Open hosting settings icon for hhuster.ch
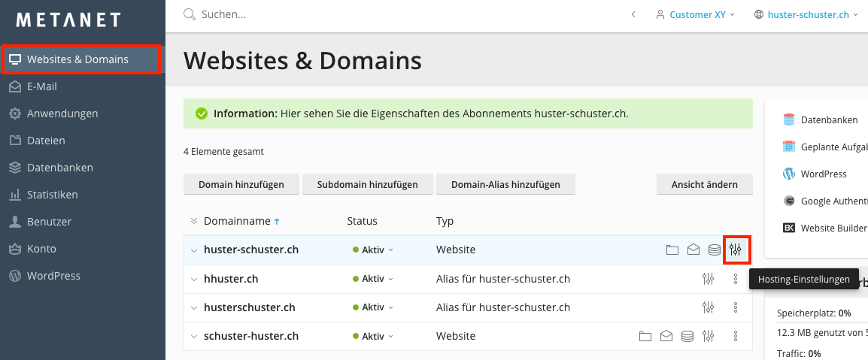The width and height of the screenshot is (868, 360). point(708,279)
